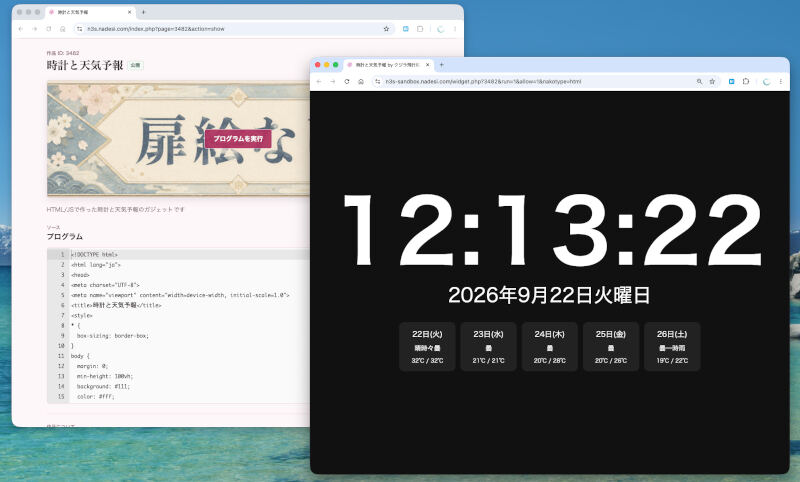Screen dimensions: 800x482
Task: Click the HTML/JS gadget description text
Action: (x=115, y=210)
